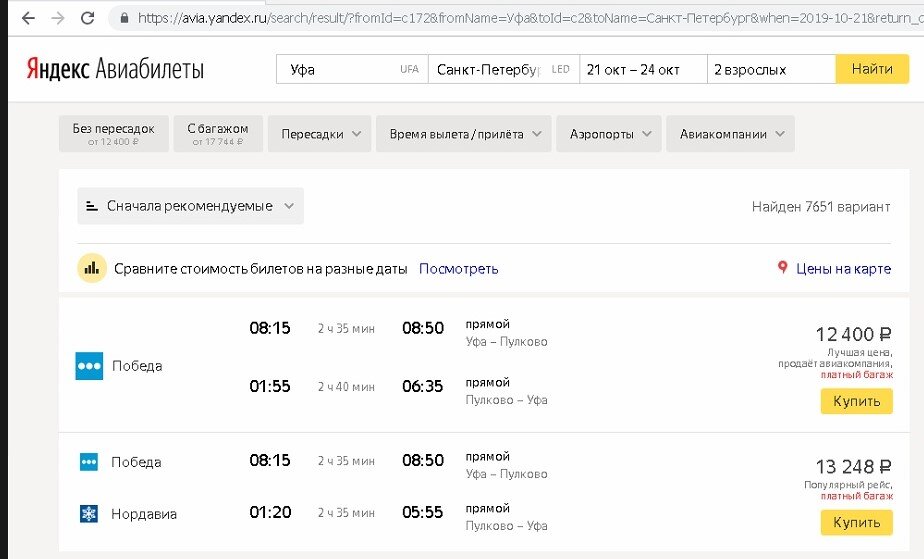924x559 pixels.
Task: Open the Цены на карте link
Action: coord(842,269)
